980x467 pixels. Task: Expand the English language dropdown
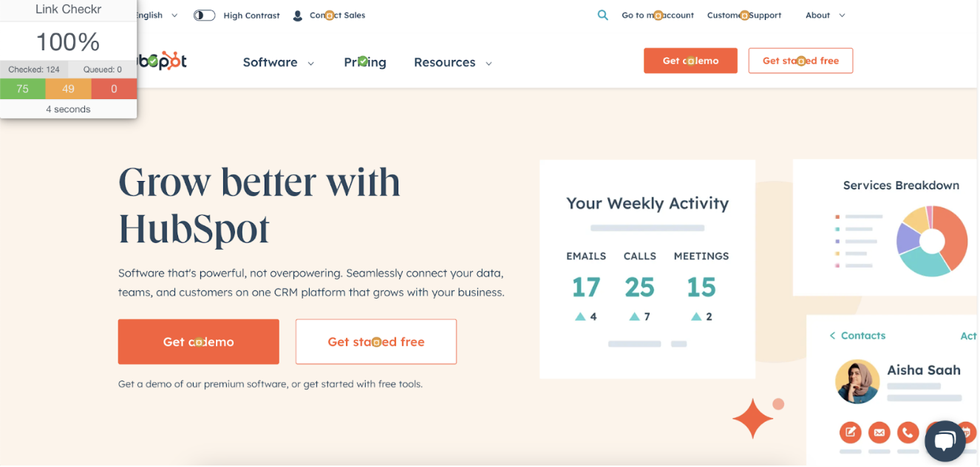point(158,15)
